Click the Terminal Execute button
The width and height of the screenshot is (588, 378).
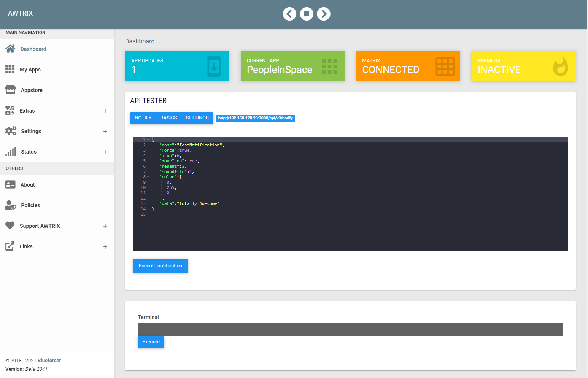[x=151, y=342]
